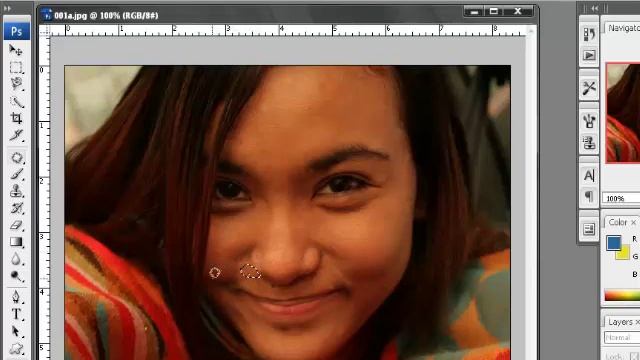This screenshot has height=360, width=640.
Task: Select the Slice tool below the Crop tool
Action: click(16, 135)
